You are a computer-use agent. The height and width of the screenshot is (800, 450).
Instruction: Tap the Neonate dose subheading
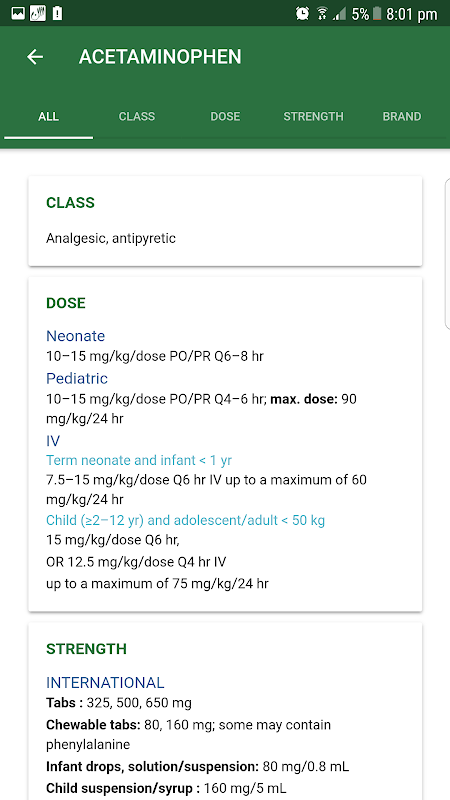click(x=76, y=336)
